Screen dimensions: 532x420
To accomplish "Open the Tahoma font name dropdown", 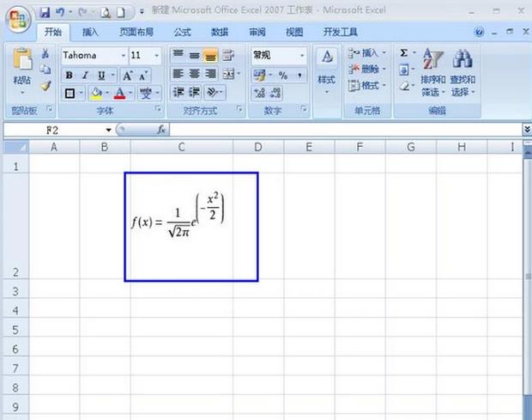I will (x=118, y=55).
